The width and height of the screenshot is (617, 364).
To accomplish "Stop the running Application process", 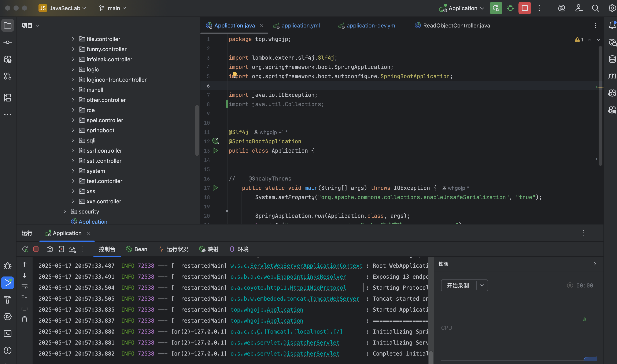I will [x=525, y=8].
